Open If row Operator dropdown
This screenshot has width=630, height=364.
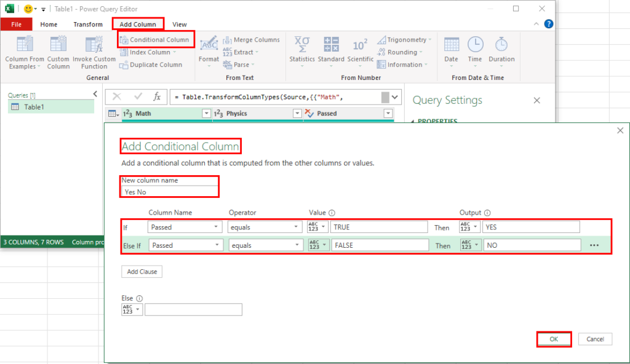pos(265,228)
